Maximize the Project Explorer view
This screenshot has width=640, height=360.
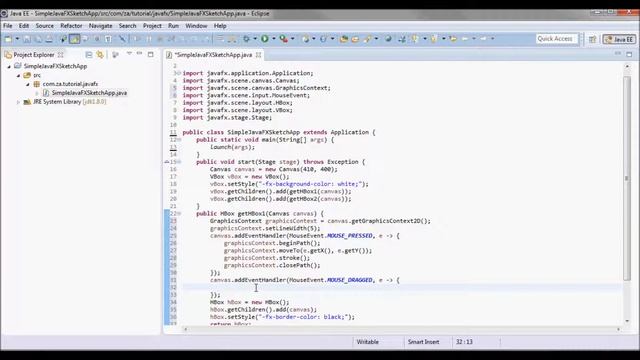151,54
